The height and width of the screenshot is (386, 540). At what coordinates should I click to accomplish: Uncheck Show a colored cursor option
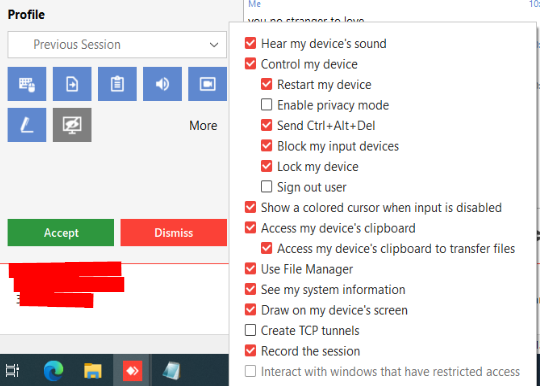coord(250,207)
